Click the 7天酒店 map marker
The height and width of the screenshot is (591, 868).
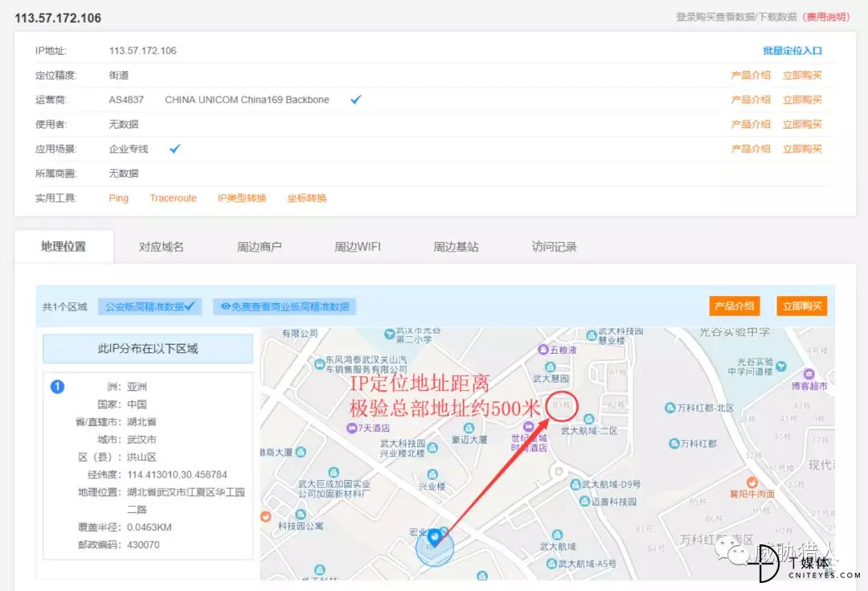coord(351,428)
